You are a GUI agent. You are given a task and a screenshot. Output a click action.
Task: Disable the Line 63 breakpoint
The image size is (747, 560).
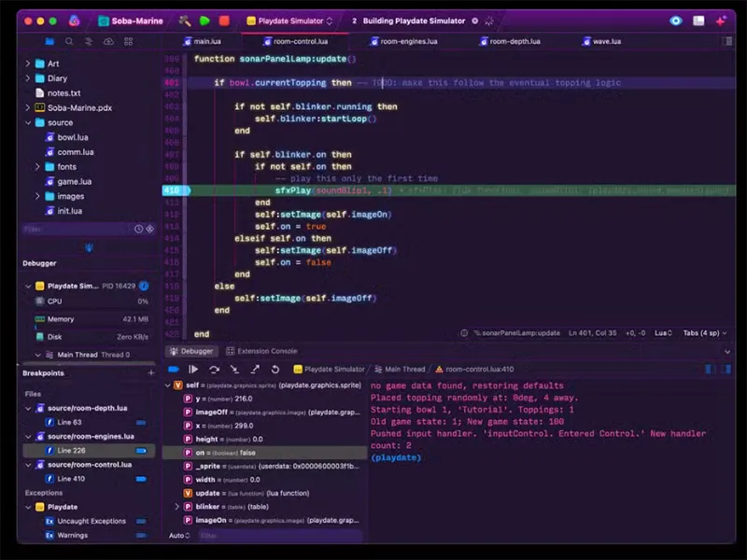pyautogui.click(x=141, y=423)
